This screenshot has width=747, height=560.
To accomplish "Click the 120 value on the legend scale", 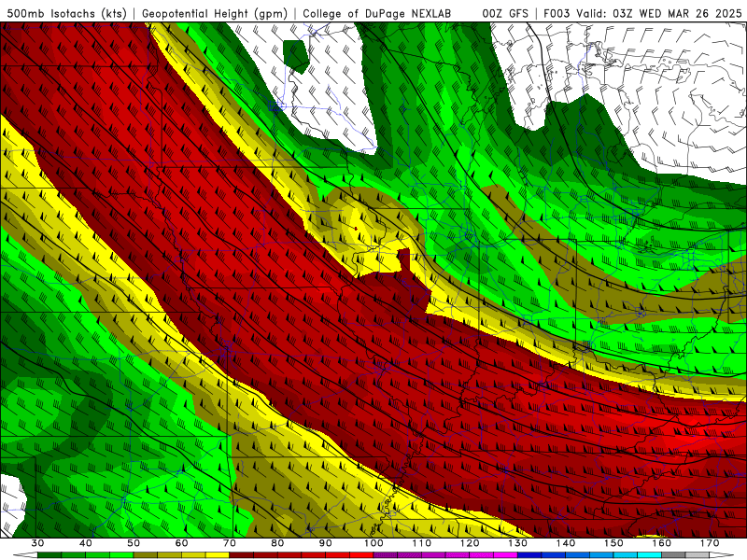I will pos(470,543).
